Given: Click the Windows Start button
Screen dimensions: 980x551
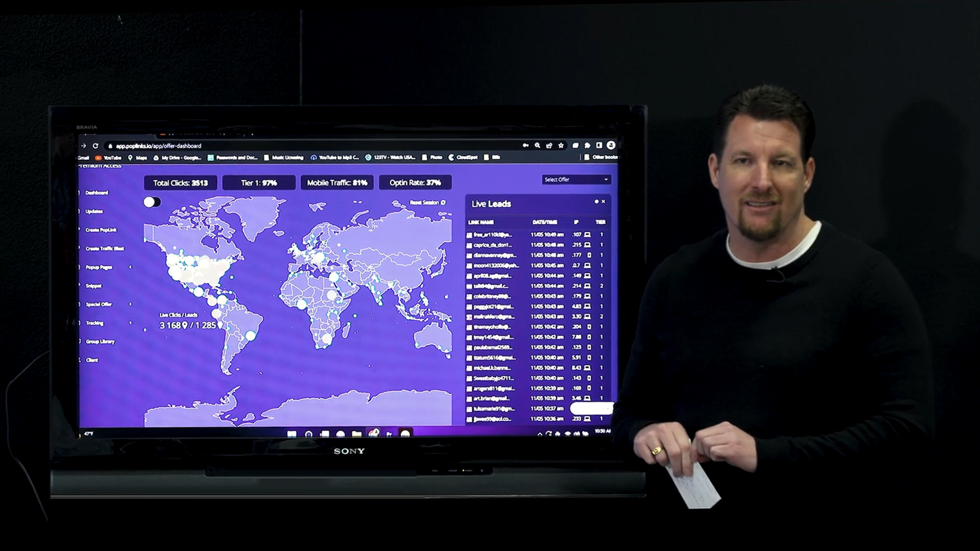Looking at the screenshot, I should (x=292, y=434).
